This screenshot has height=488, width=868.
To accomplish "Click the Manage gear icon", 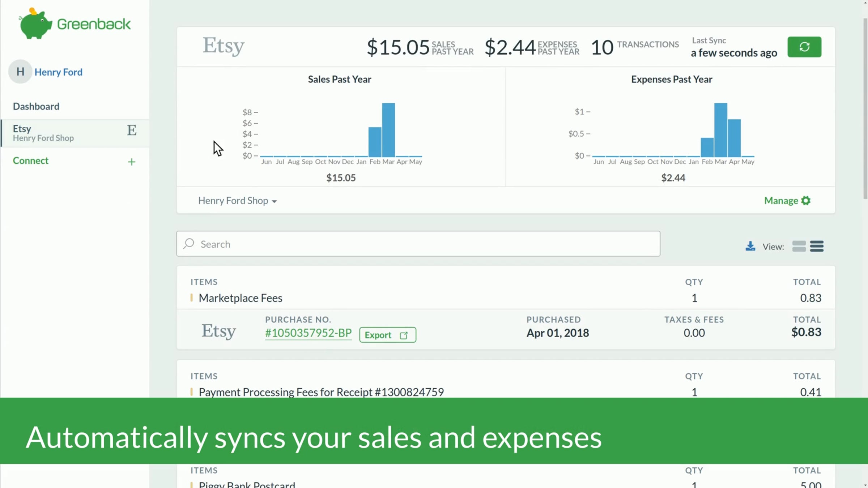I will [806, 201].
